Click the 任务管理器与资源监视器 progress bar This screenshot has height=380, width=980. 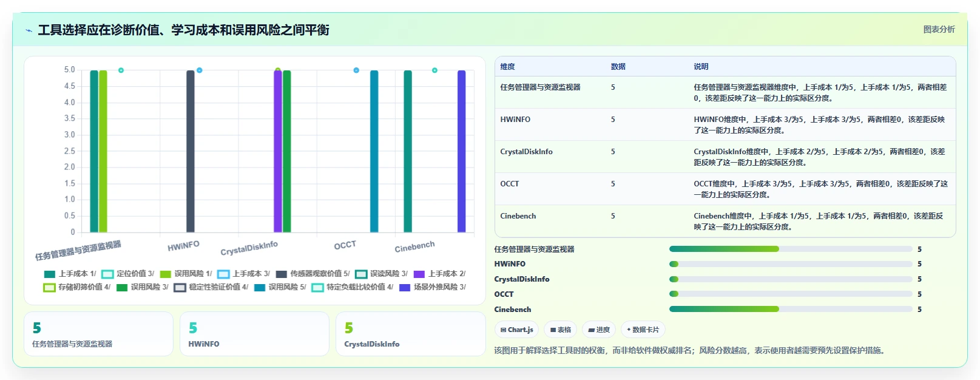coord(791,249)
